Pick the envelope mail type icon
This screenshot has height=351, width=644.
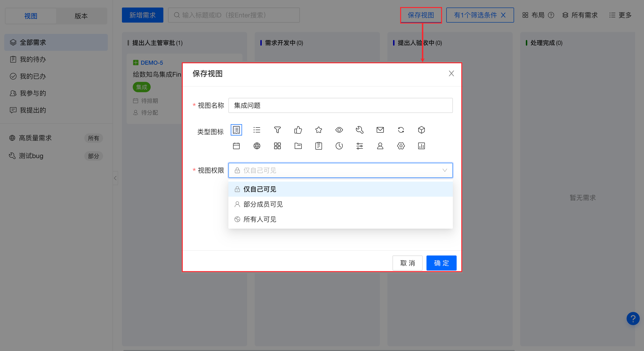pos(380,130)
